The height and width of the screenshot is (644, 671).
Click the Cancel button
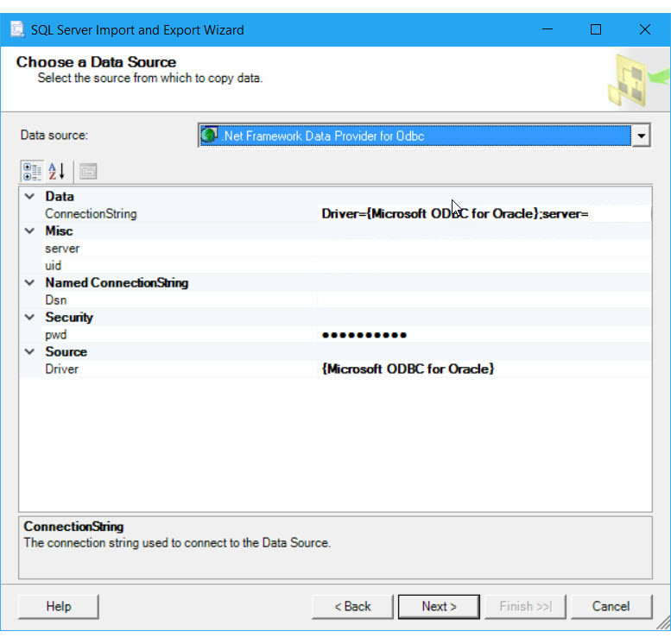611,606
